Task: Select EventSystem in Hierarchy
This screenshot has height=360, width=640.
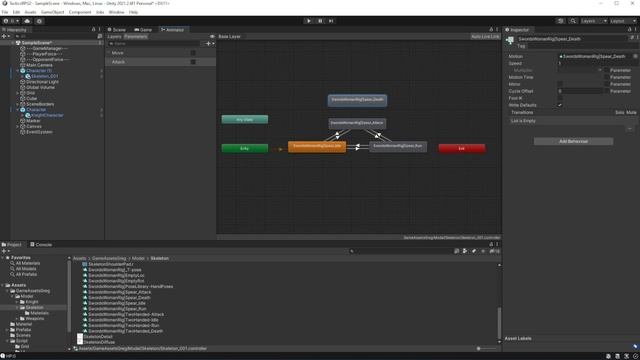Action: (39, 132)
